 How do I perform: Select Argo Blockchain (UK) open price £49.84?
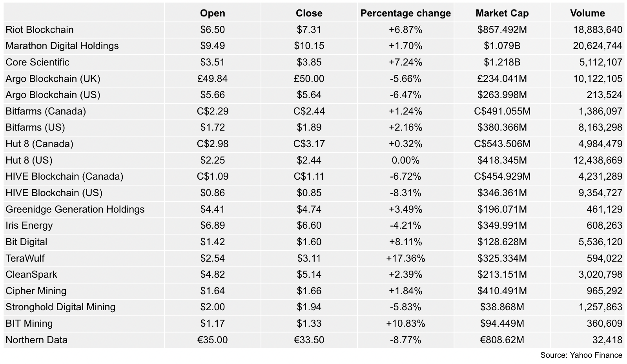coord(212,79)
